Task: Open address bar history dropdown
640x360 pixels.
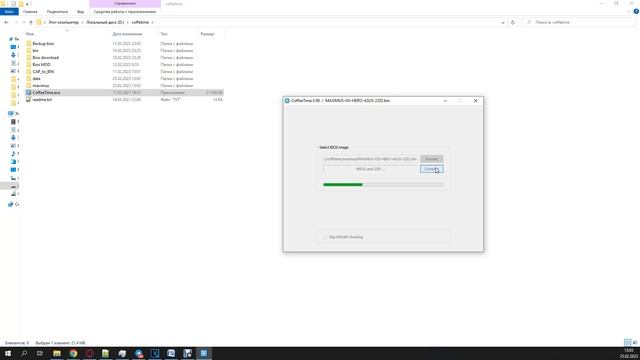Action: point(502,22)
